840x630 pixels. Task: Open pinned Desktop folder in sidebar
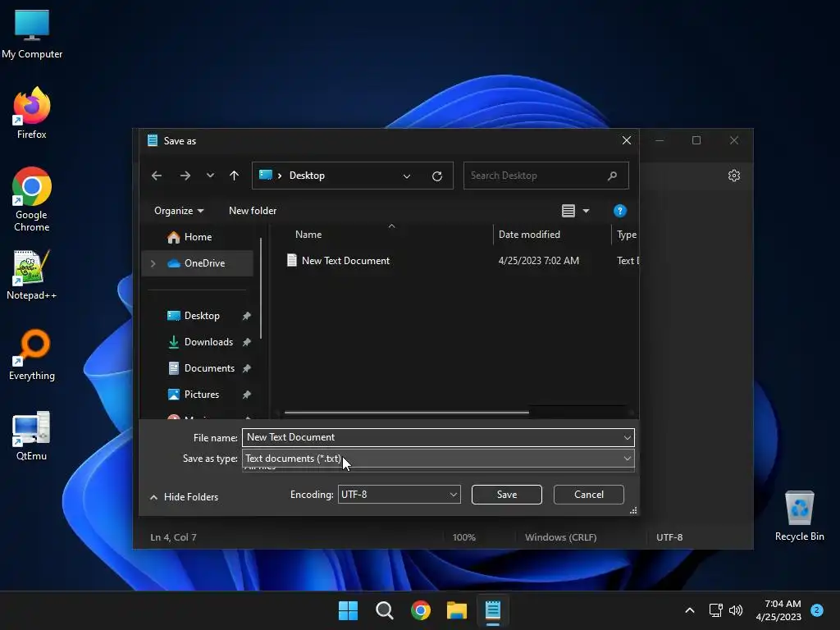tap(202, 316)
